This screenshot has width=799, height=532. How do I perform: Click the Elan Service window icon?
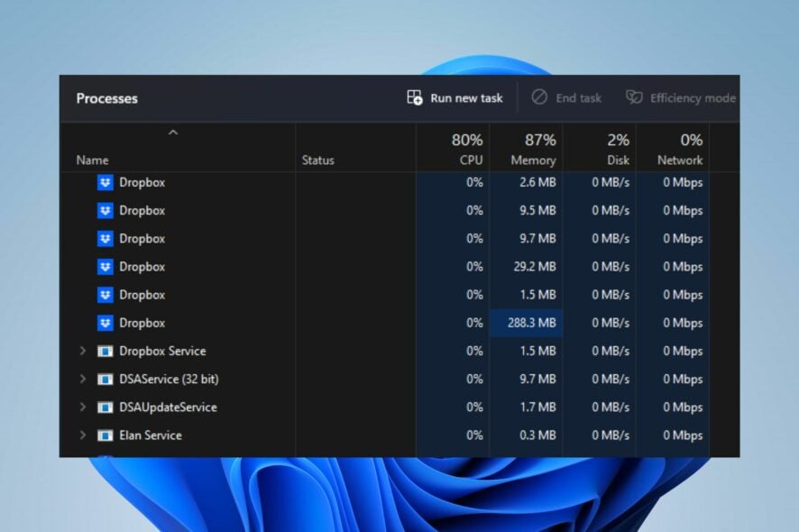tap(105, 436)
